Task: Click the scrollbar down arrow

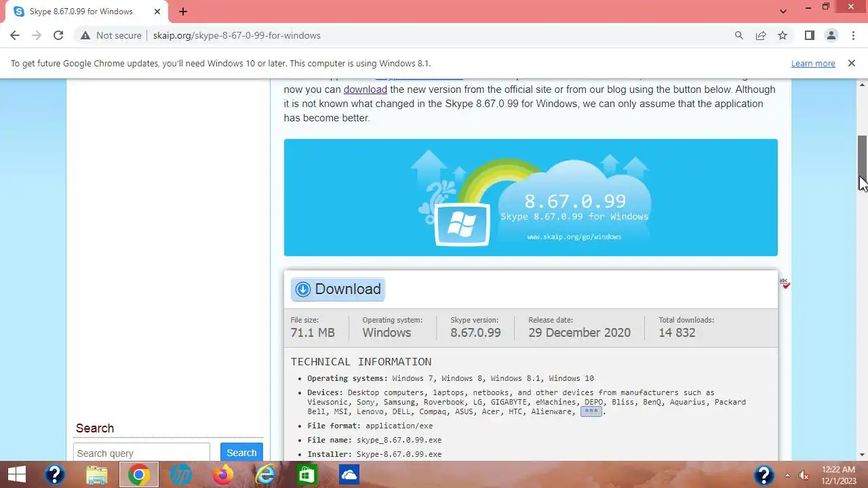Action: (863, 455)
